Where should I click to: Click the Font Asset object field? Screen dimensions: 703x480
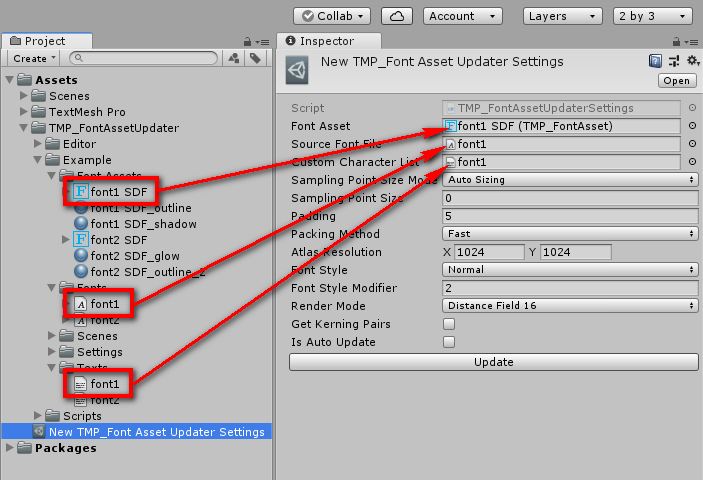tap(561, 126)
